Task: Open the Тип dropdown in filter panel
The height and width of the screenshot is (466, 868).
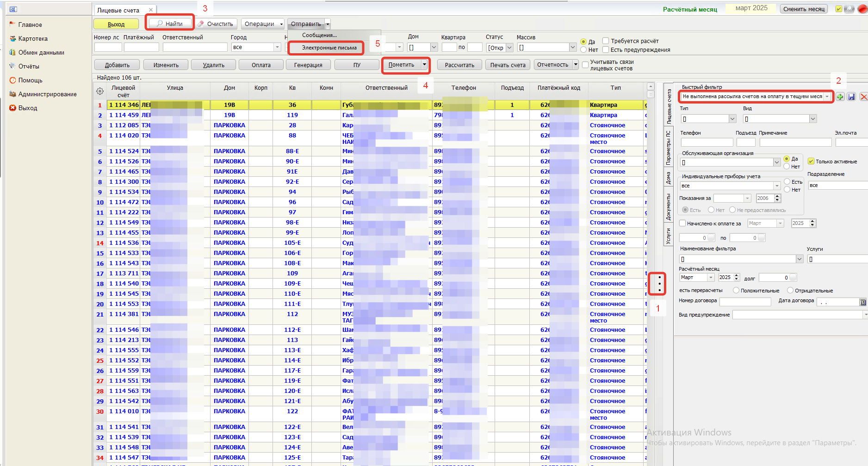Action: click(x=732, y=119)
